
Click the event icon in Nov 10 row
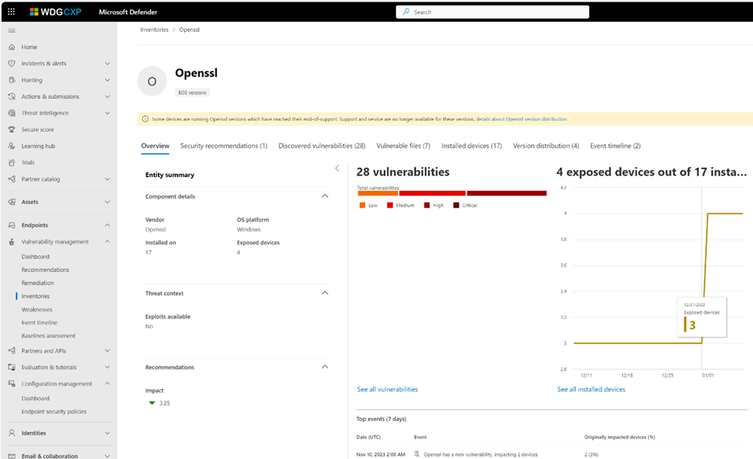click(x=417, y=454)
